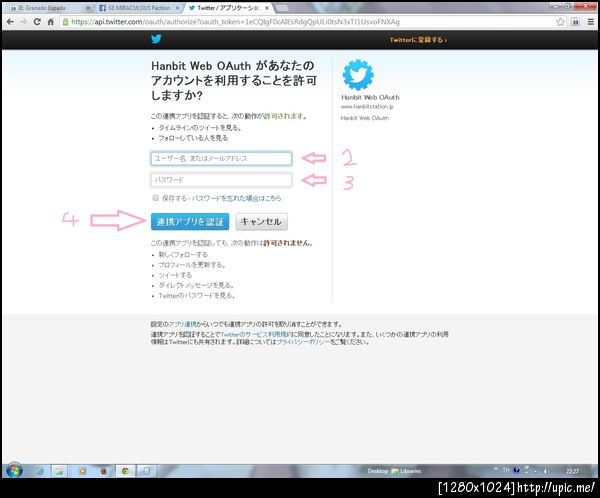Click the api.twitter.com address bar
Screen dimensions: 600x498
pyautogui.click(x=308, y=22)
